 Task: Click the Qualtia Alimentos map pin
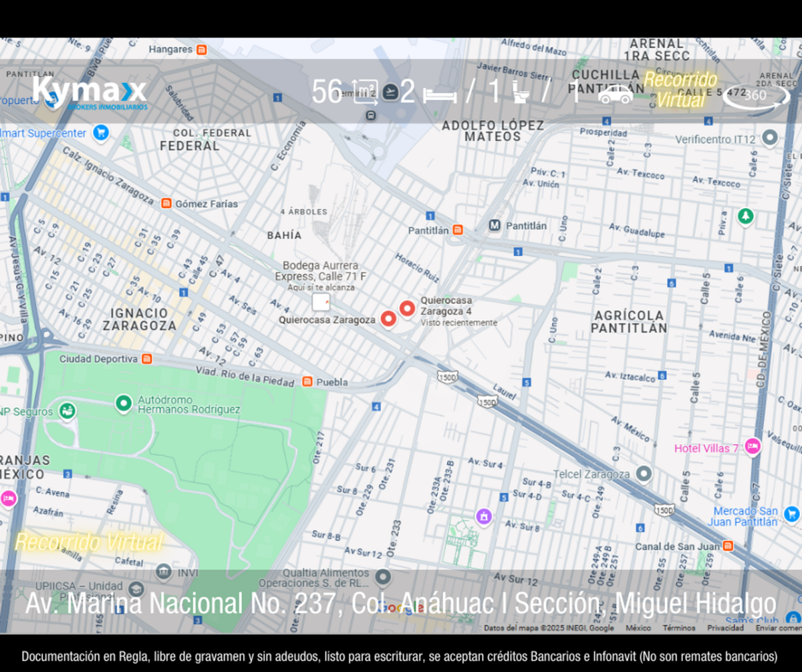(x=383, y=576)
